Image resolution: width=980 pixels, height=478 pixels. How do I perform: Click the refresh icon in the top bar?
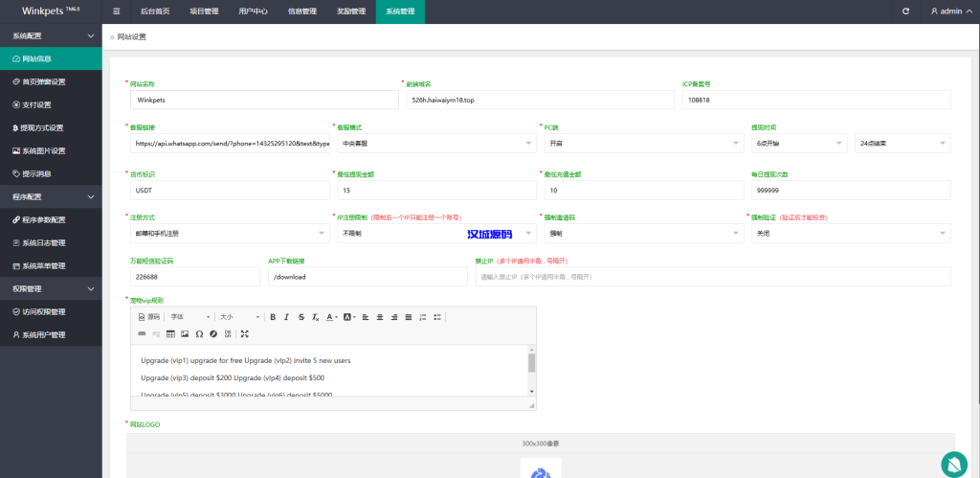(x=905, y=11)
